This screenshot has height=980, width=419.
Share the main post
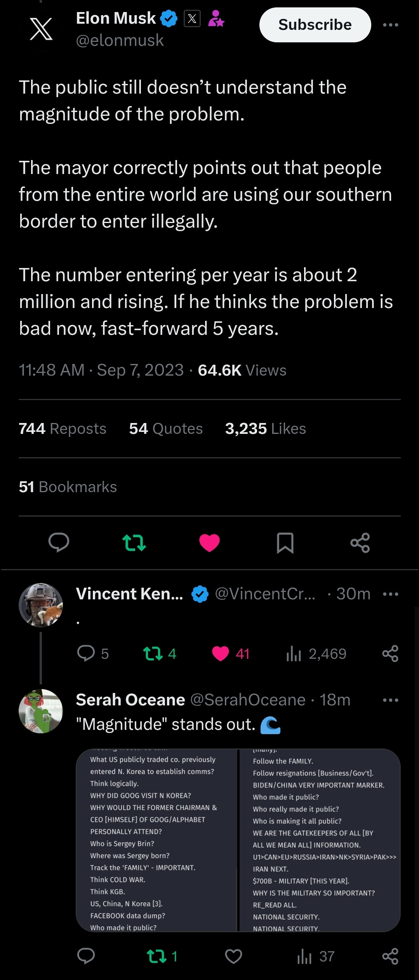coord(360,542)
